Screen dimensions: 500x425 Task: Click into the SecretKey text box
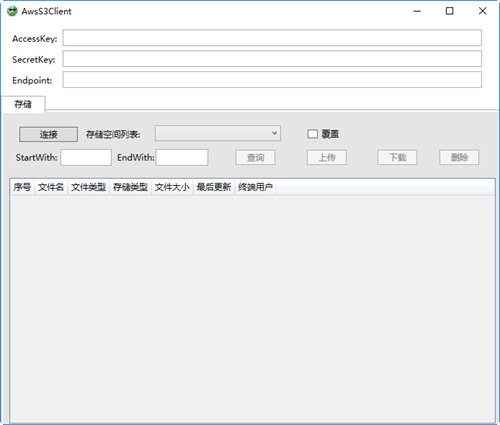(x=272, y=59)
